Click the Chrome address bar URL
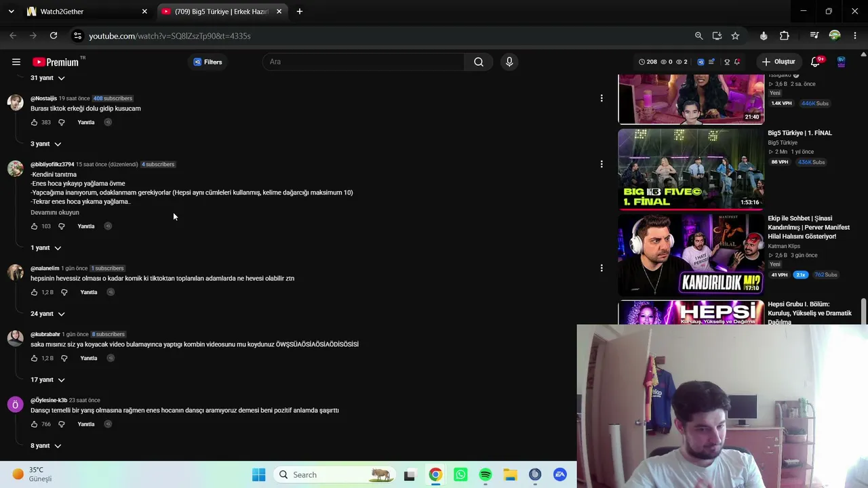 170,36
